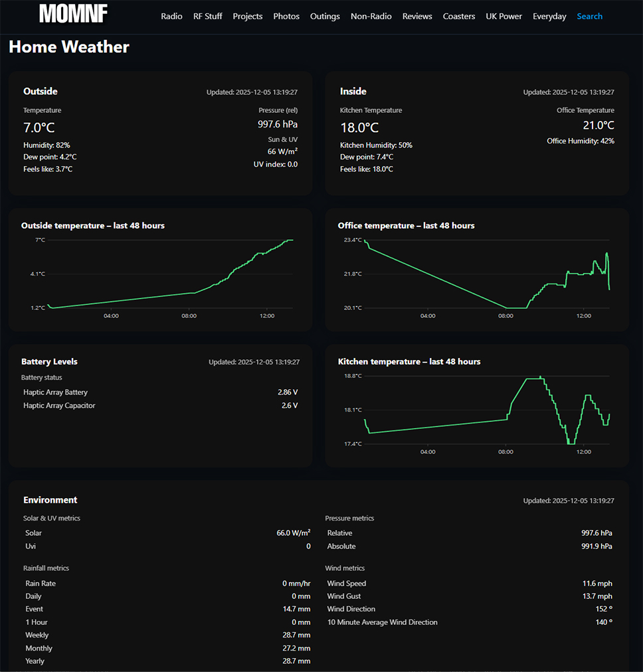The width and height of the screenshot is (643, 672).
Task: Navigate to the UK Power section
Action: tap(504, 16)
